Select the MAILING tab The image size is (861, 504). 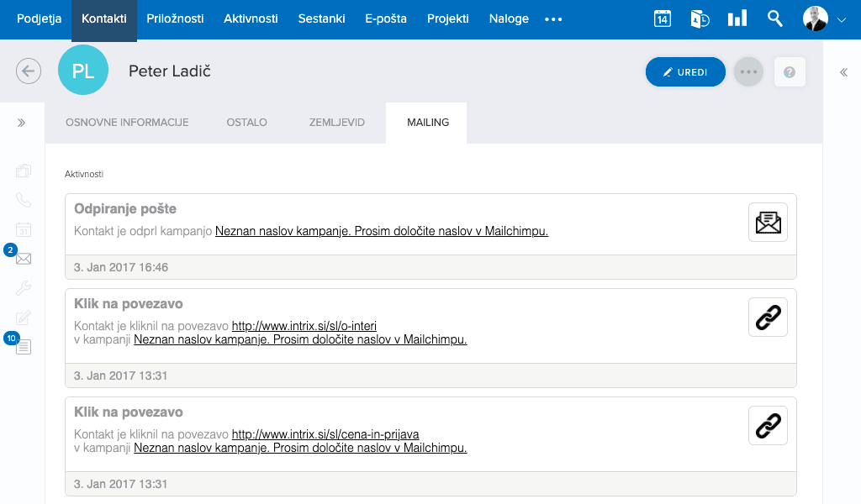428,123
